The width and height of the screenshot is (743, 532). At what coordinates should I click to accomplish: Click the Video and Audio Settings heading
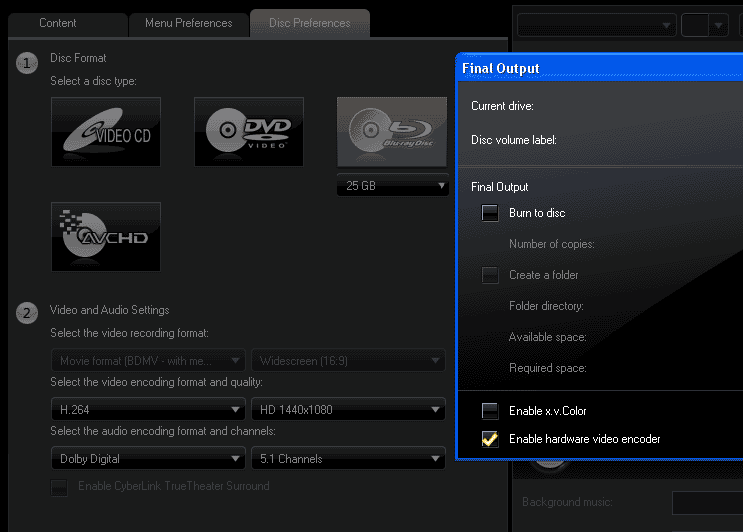point(109,310)
